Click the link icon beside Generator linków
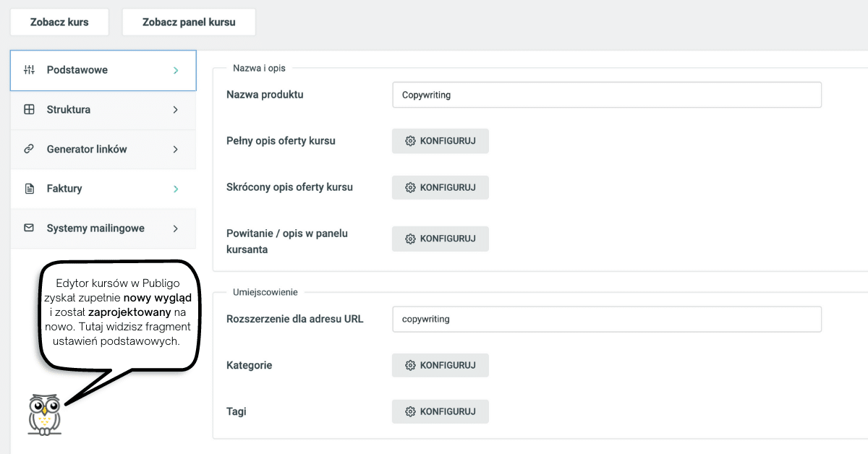Viewport: 868px width, 454px height. click(29, 149)
